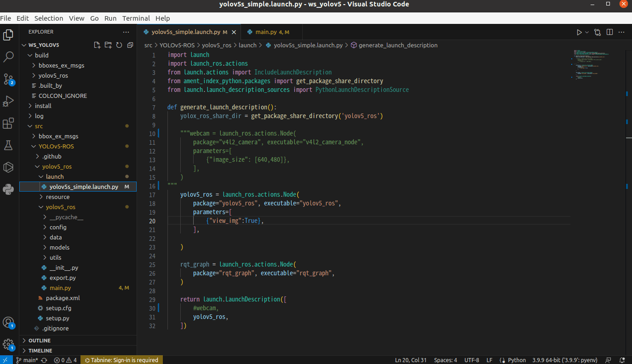Open setup.cfg in the file tree
The image size is (632, 364).
78,308
